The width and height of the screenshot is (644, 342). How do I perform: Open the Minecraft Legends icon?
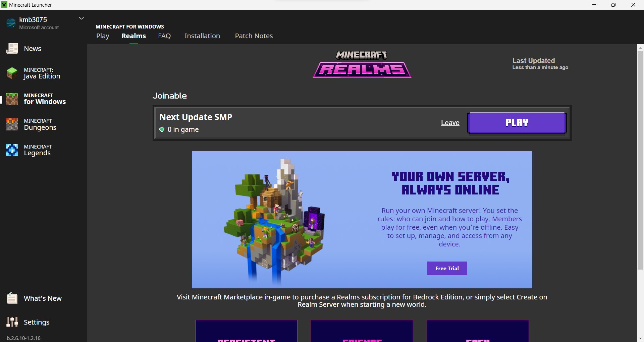12,150
